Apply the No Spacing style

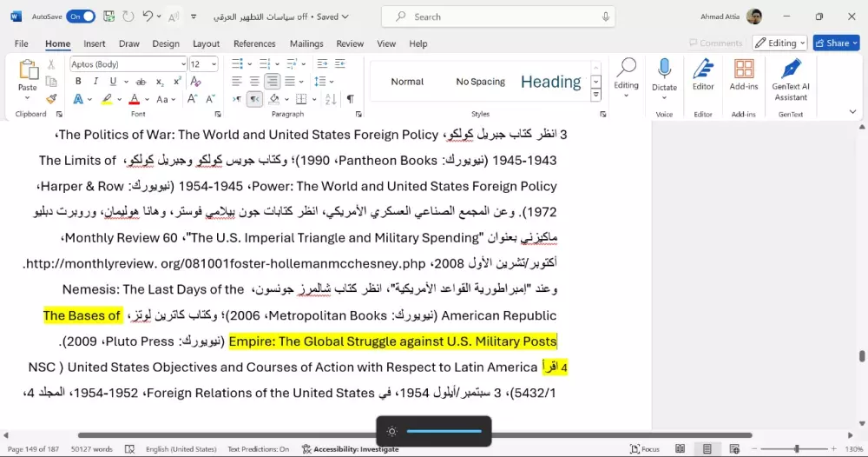[480, 82]
